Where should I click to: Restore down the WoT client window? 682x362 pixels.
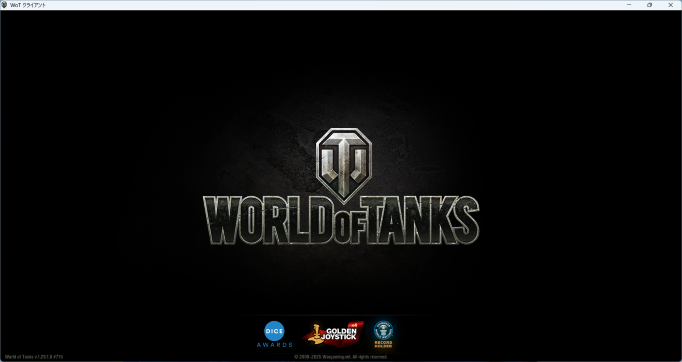pos(649,5)
